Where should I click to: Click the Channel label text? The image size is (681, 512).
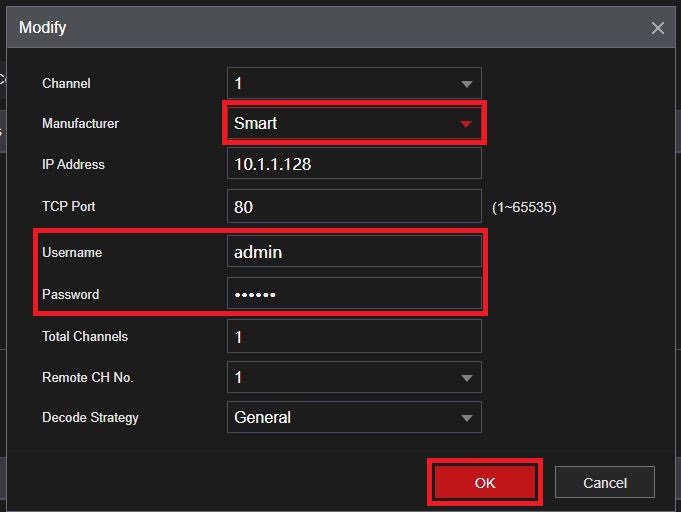pyautogui.click(x=66, y=83)
